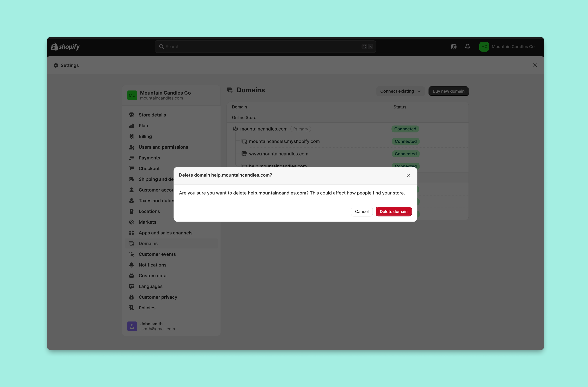Click Connected status for mountaincandles.myshopify.com
Image resolution: width=588 pixels, height=387 pixels.
coord(406,141)
